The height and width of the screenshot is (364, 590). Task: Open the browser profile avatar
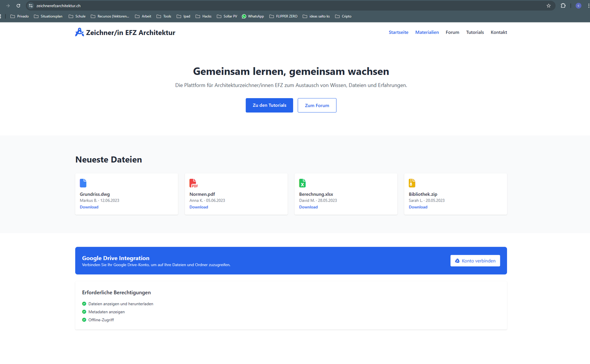coord(578,6)
